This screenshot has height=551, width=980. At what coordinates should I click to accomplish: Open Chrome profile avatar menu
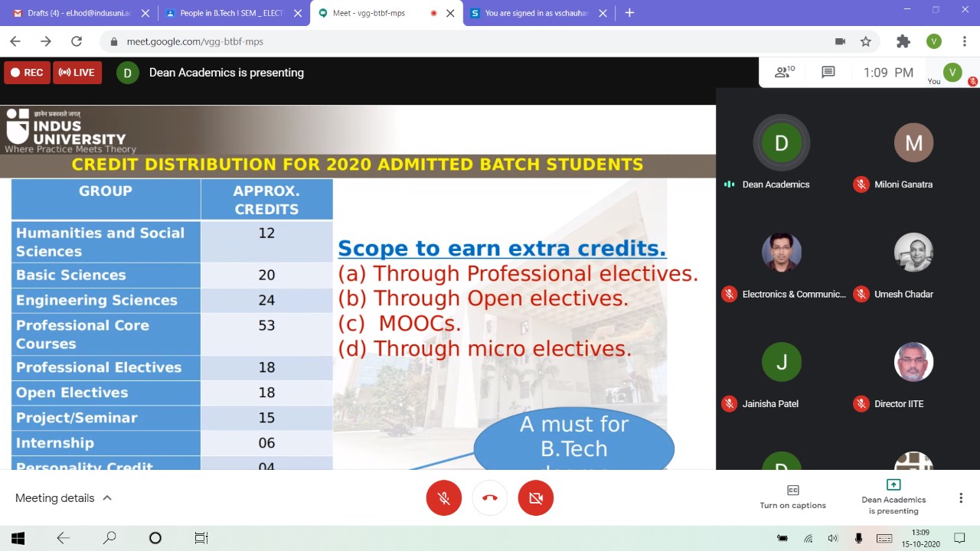tap(934, 41)
